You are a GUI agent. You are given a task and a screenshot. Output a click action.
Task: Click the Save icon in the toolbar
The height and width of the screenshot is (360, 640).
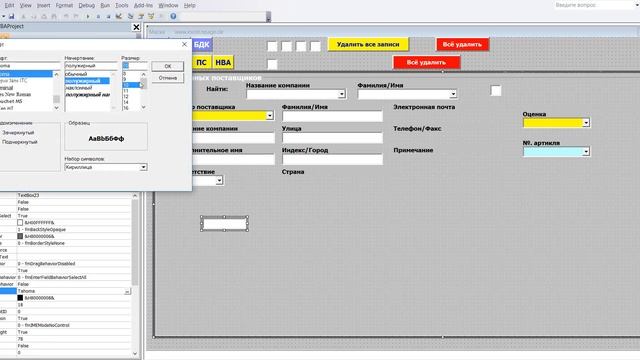click(x=11, y=16)
